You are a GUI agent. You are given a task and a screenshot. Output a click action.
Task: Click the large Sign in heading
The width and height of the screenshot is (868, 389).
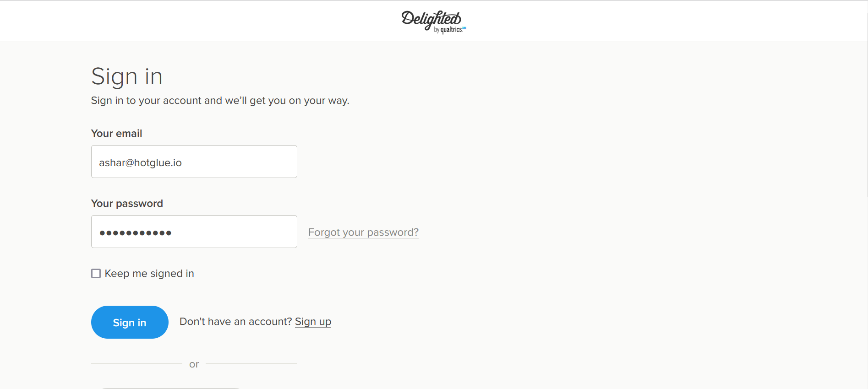click(127, 76)
